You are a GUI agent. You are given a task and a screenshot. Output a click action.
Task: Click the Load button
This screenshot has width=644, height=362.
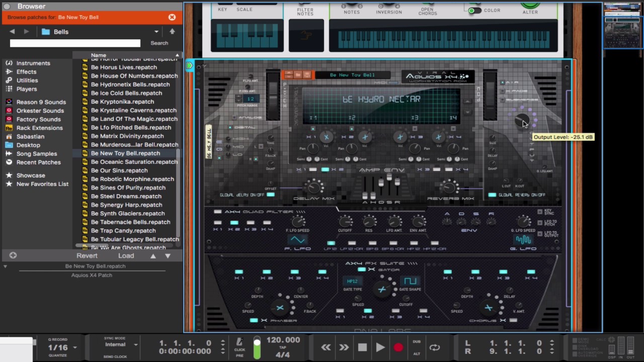coord(126,256)
